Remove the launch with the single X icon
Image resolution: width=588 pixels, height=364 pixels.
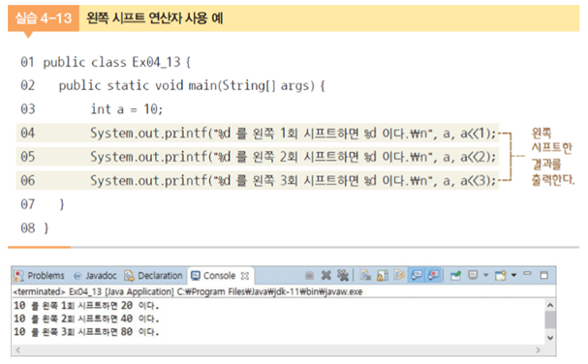(326, 276)
